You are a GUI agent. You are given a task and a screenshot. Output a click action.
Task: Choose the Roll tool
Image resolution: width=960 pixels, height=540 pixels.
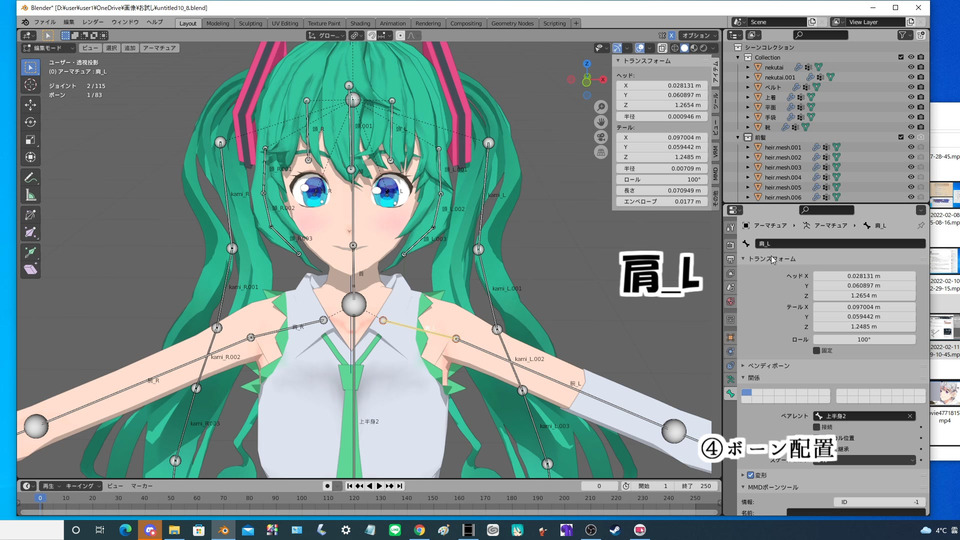coord(30,215)
